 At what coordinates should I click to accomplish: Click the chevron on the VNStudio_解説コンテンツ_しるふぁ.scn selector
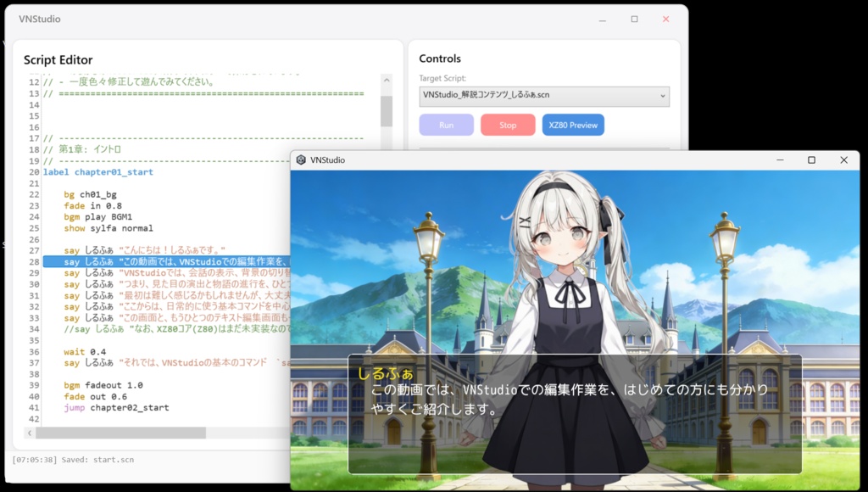click(664, 96)
